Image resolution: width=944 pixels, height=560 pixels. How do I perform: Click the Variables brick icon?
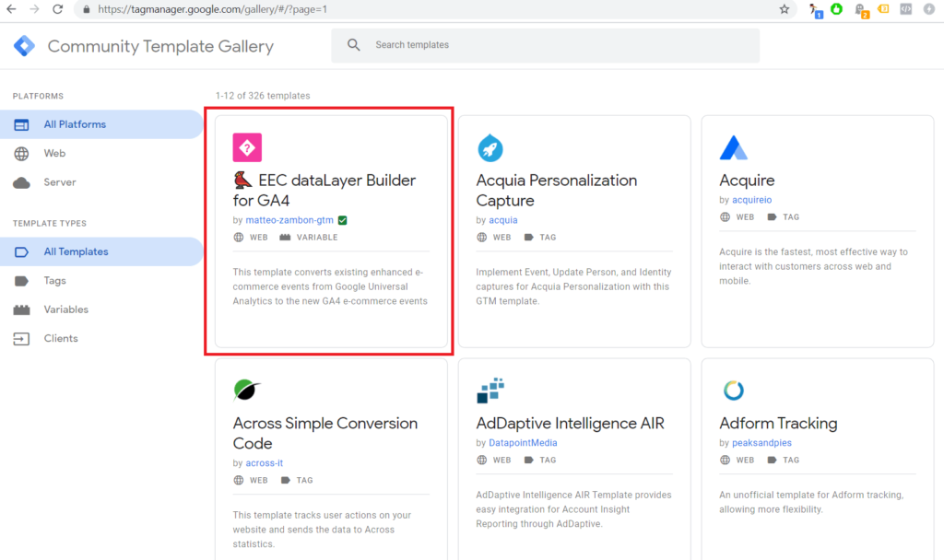(21, 309)
